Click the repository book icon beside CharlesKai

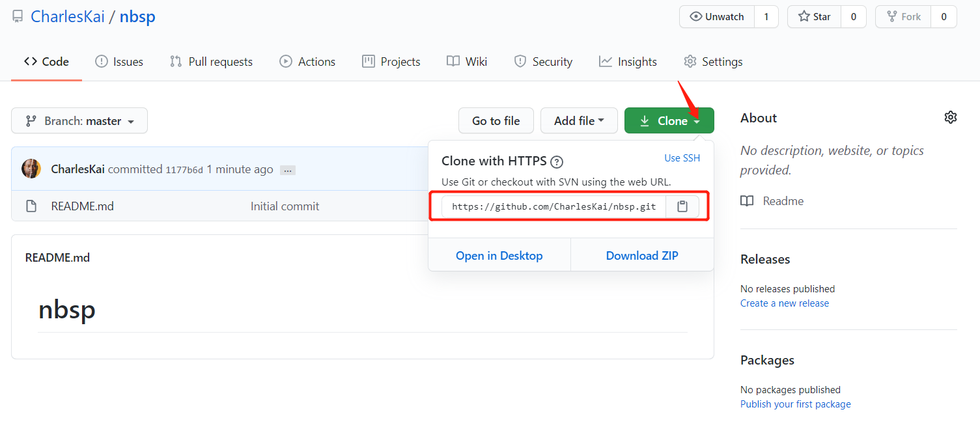click(x=18, y=17)
